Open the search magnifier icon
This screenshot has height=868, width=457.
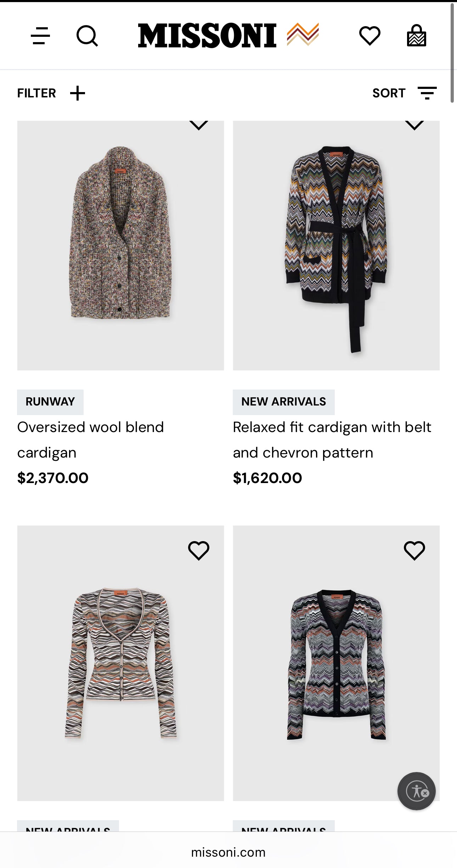pos(87,36)
